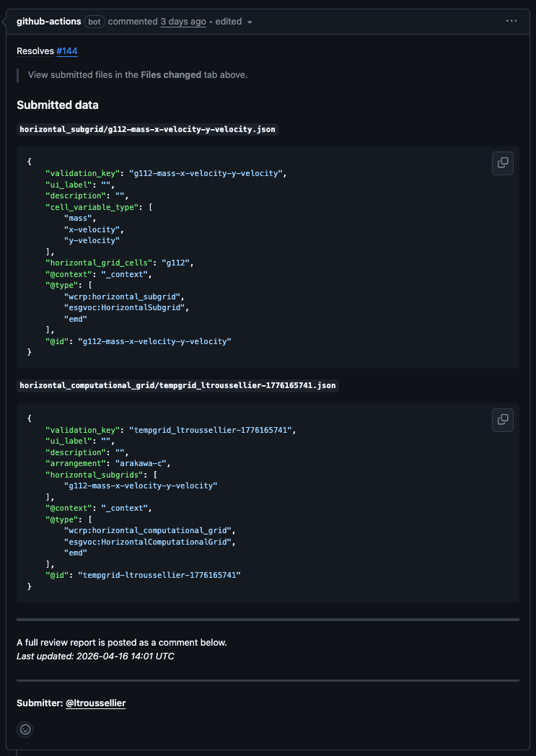Select the tempgrid_ltroussellier filename badge
The height and width of the screenshot is (756, 536).
click(177, 385)
